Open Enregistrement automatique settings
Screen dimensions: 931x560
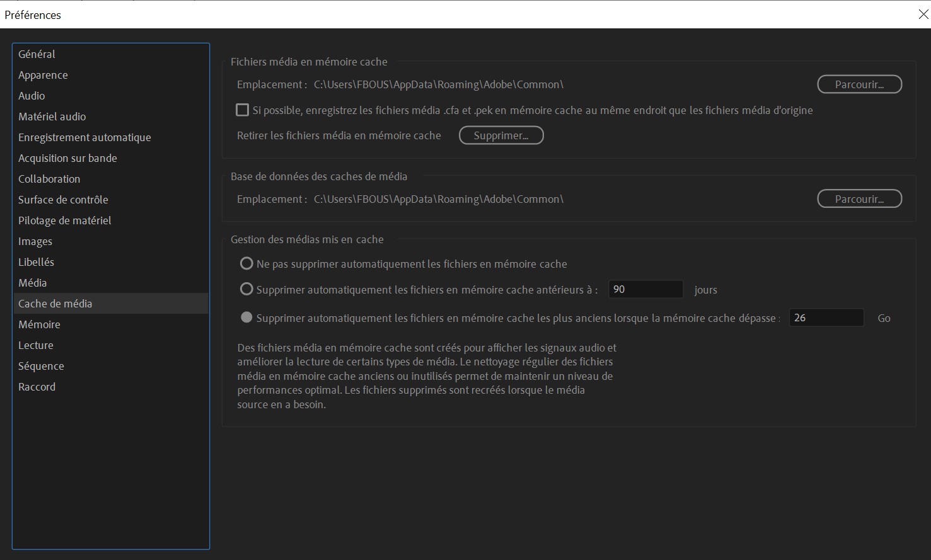tap(84, 137)
